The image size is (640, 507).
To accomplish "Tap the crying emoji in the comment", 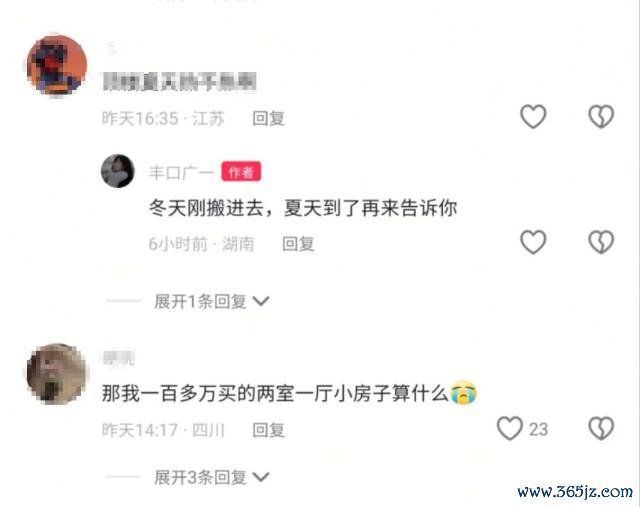I will pyautogui.click(x=463, y=393).
